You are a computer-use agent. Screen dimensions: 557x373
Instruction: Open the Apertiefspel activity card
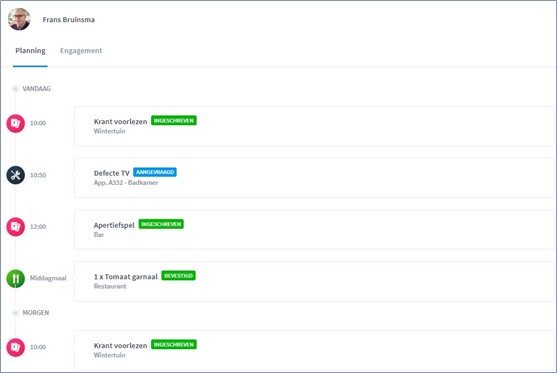pyautogui.click(x=314, y=229)
